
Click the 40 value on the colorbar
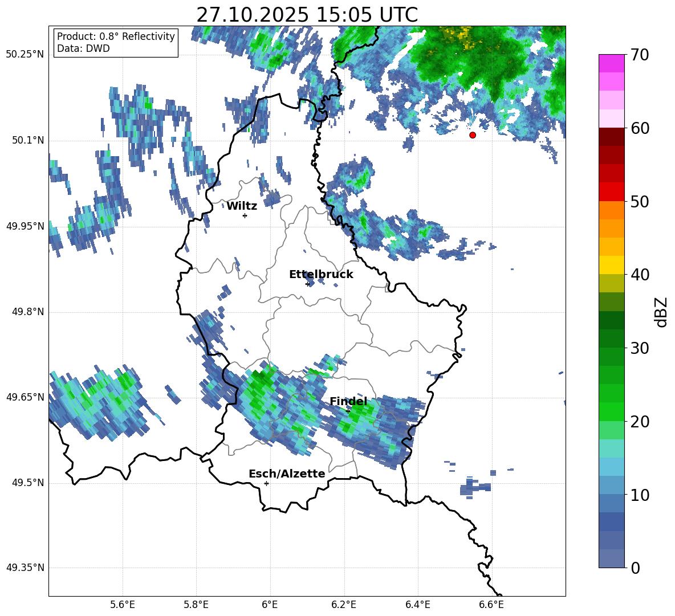point(640,275)
